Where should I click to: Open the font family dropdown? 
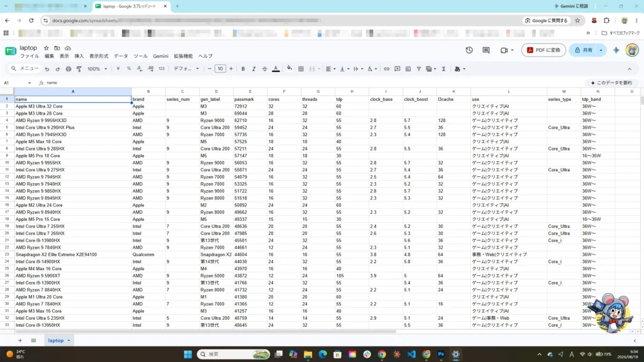(x=186, y=69)
